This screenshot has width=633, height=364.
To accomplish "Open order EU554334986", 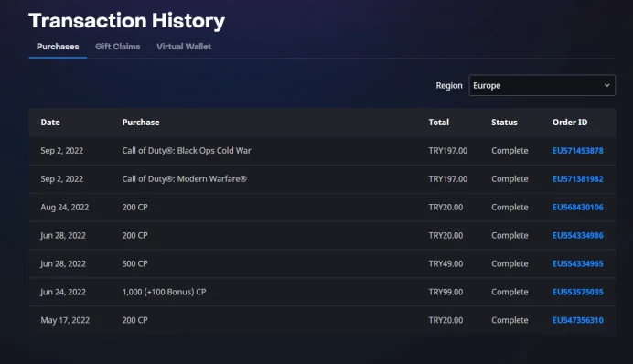I will tap(578, 235).
